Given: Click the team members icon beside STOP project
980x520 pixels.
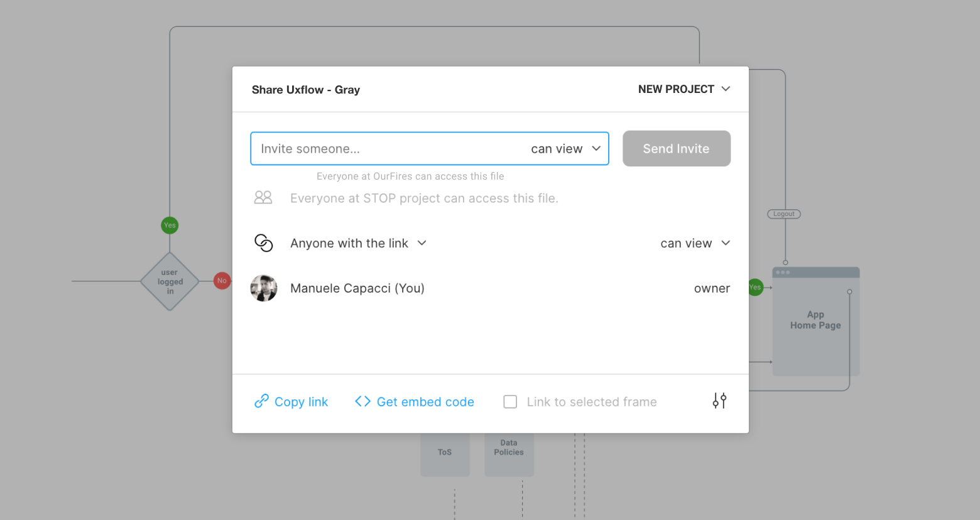Looking at the screenshot, I should click(x=263, y=197).
